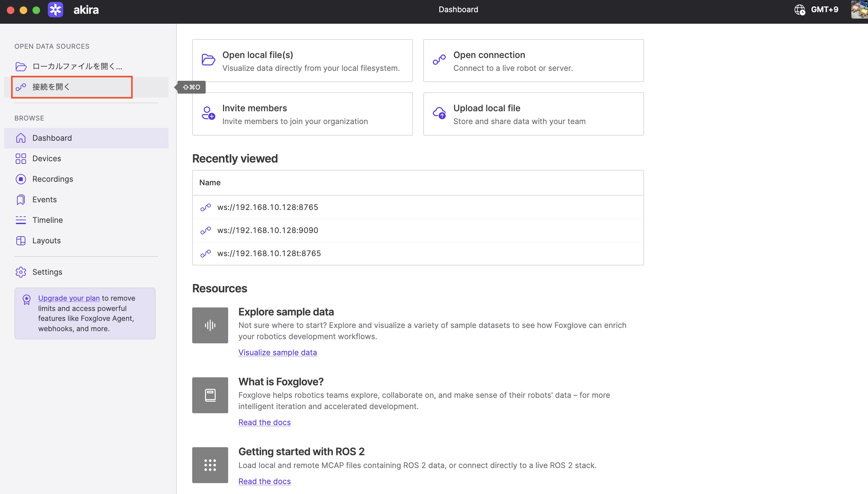Click the Invite members card
Viewport: 868px width, 494px height.
(303, 114)
